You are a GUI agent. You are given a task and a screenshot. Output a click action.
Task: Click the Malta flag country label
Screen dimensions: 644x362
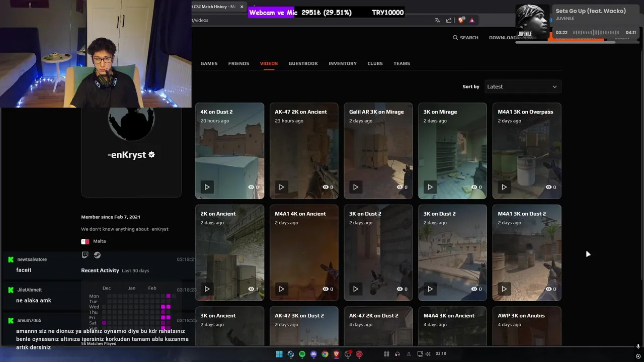(x=94, y=241)
